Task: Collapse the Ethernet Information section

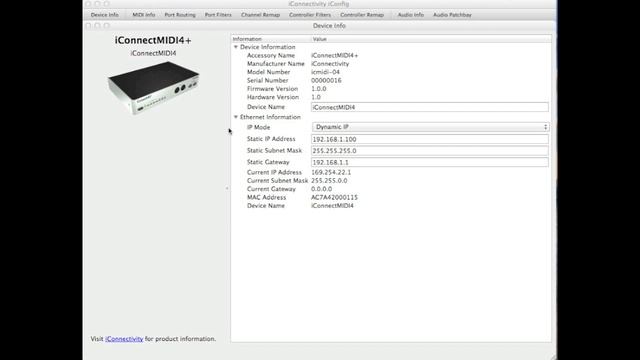Action: point(236,117)
